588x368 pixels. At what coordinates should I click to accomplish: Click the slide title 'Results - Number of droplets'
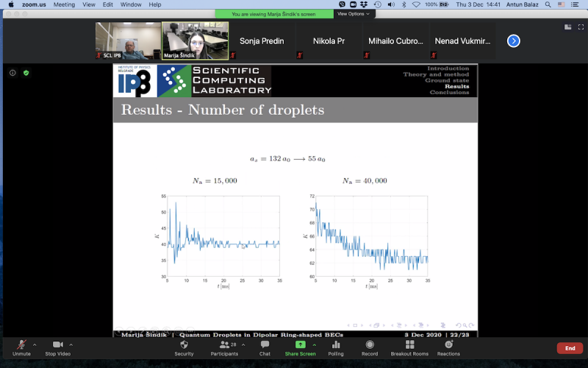coord(223,110)
